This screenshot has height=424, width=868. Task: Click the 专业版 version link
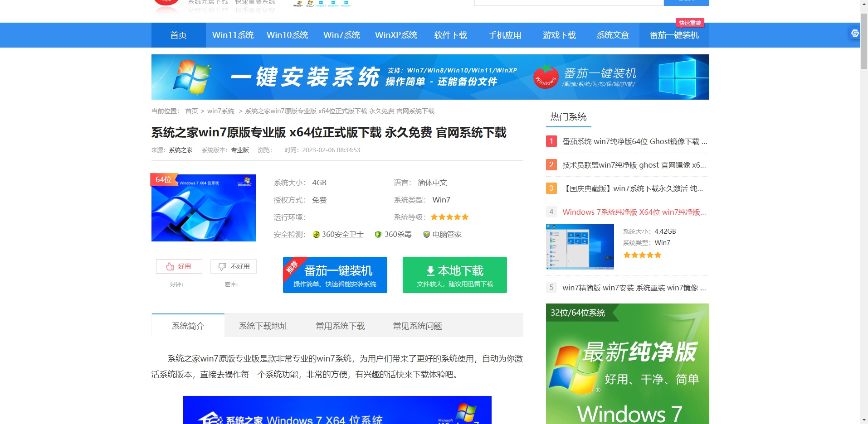240,150
